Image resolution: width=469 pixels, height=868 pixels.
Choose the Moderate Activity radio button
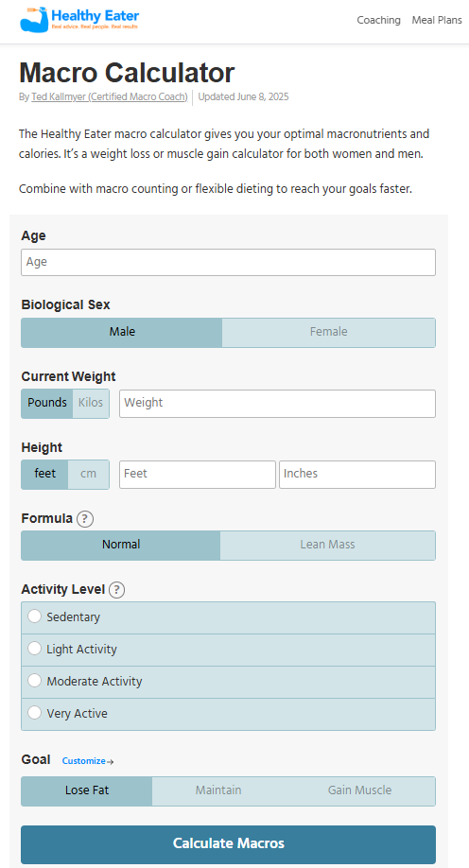click(x=34, y=681)
